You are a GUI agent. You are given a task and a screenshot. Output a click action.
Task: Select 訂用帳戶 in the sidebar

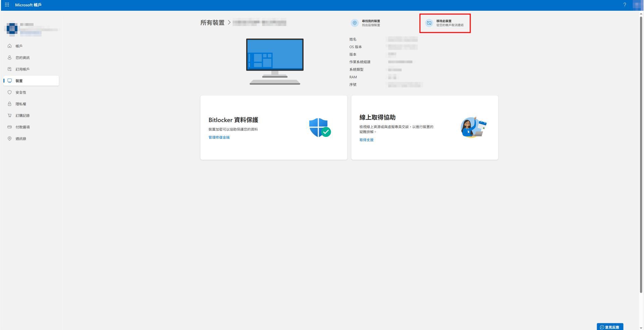click(22, 69)
